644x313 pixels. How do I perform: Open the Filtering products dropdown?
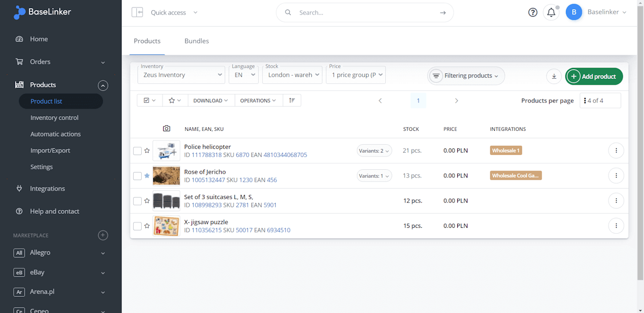pyautogui.click(x=466, y=76)
